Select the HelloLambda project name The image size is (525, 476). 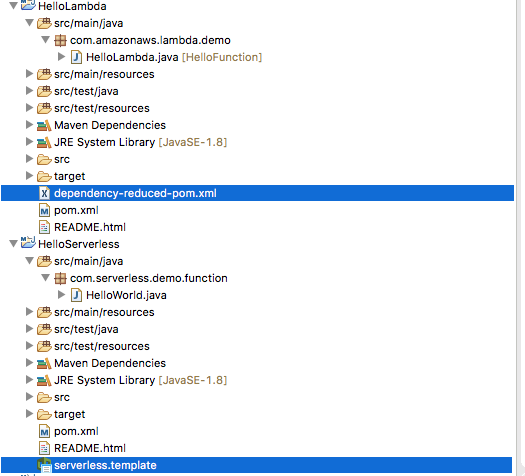pos(72,6)
